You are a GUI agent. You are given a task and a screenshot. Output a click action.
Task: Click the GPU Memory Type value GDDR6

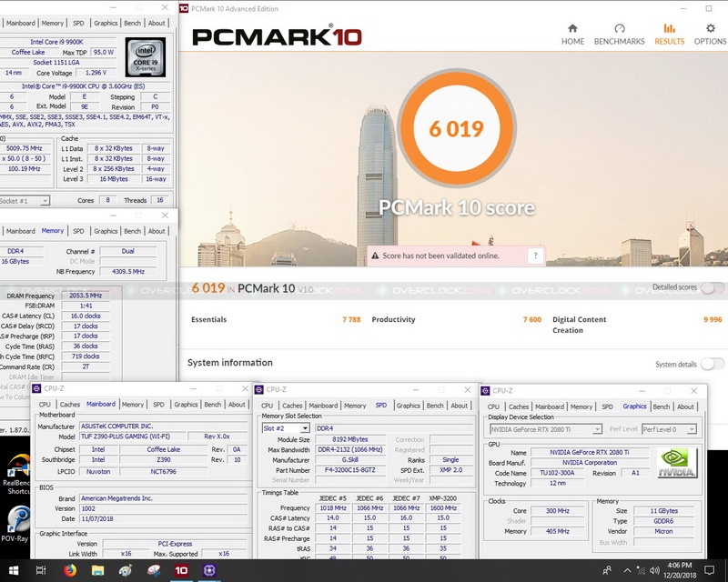(x=663, y=521)
